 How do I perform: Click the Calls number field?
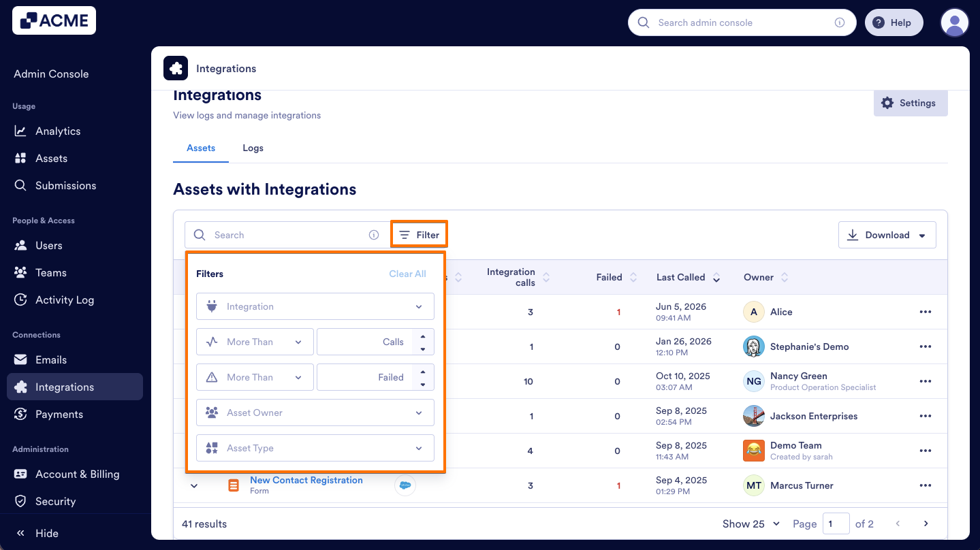(x=364, y=342)
